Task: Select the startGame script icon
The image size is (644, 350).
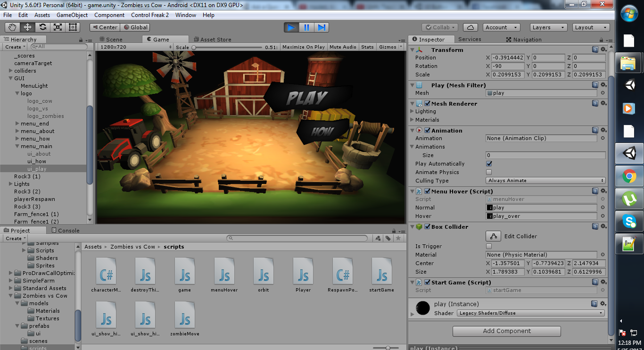Action: pyautogui.click(x=382, y=271)
